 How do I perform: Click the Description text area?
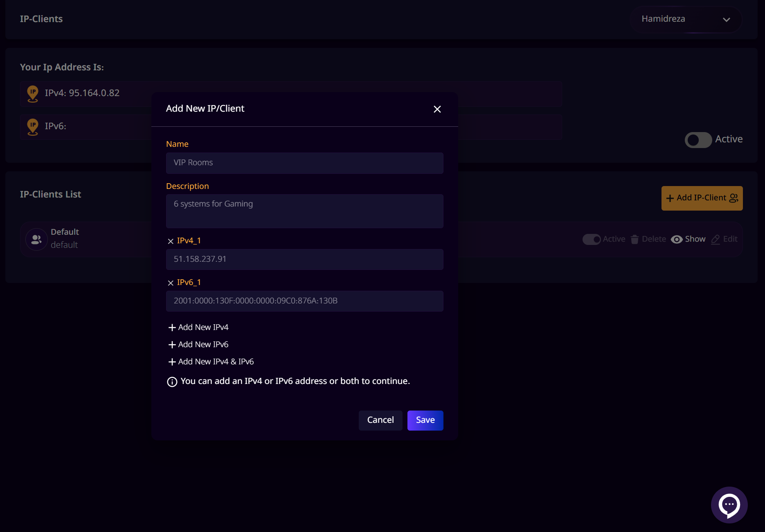(304, 211)
